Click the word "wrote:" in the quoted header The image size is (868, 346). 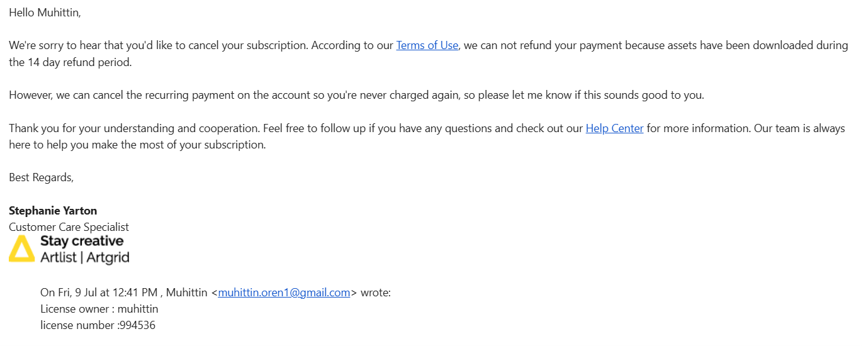376,293
